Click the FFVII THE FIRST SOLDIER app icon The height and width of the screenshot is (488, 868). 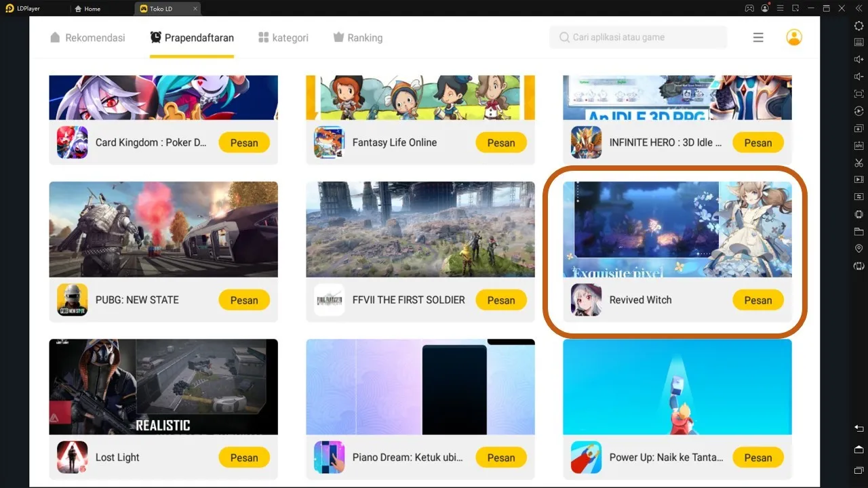point(329,300)
